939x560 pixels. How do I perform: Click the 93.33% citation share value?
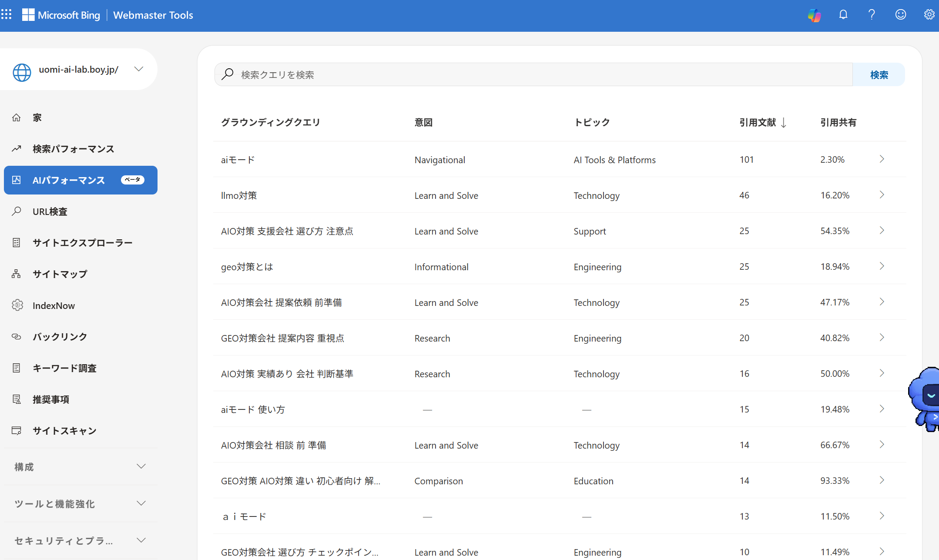coord(835,480)
